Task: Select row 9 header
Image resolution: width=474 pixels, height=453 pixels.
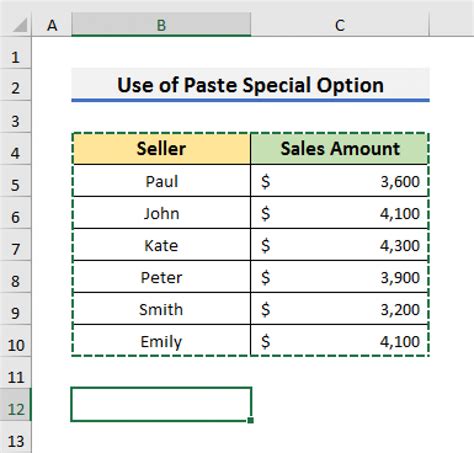Action: tap(16, 309)
